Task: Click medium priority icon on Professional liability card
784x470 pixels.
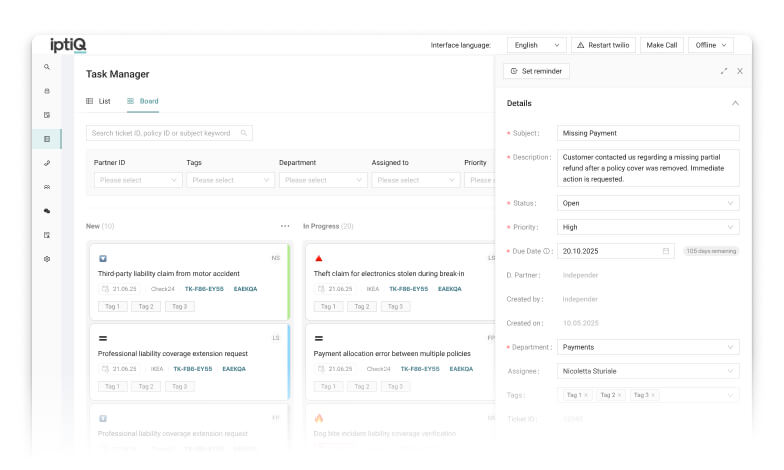Action: pos(103,338)
